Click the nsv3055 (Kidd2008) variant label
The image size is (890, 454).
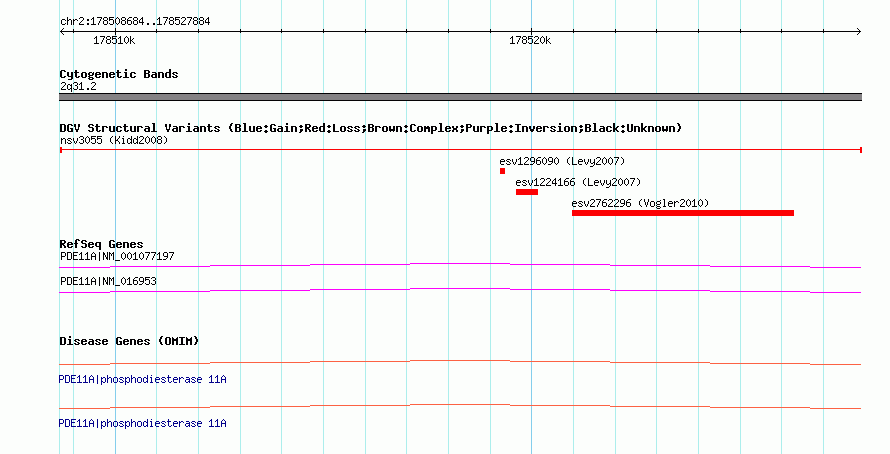pyautogui.click(x=114, y=140)
